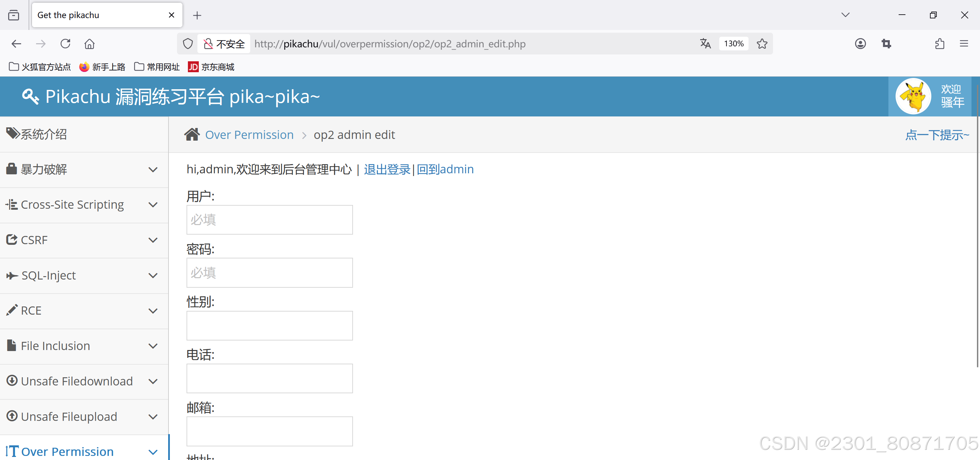The height and width of the screenshot is (460, 980).
Task: Click the tracking protection shield icon
Action: click(188, 44)
